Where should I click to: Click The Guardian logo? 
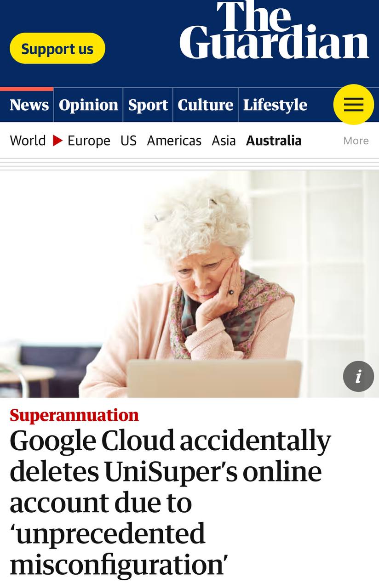pos(274,30)
